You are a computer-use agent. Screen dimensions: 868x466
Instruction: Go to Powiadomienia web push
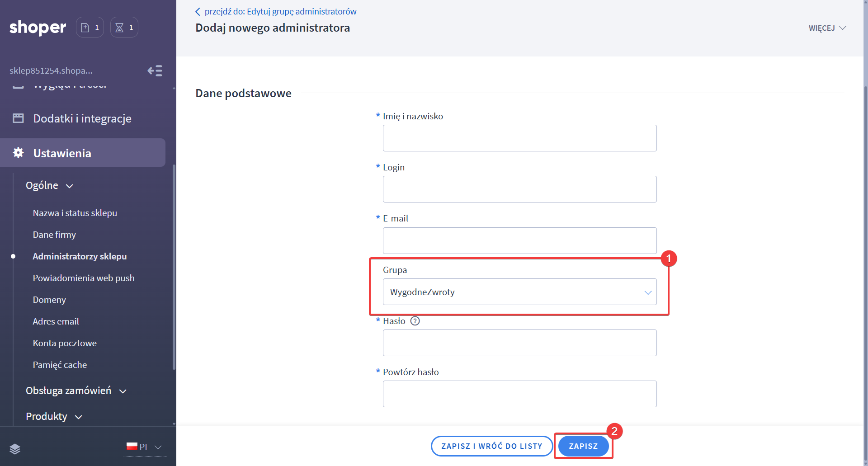click(84, 278)
